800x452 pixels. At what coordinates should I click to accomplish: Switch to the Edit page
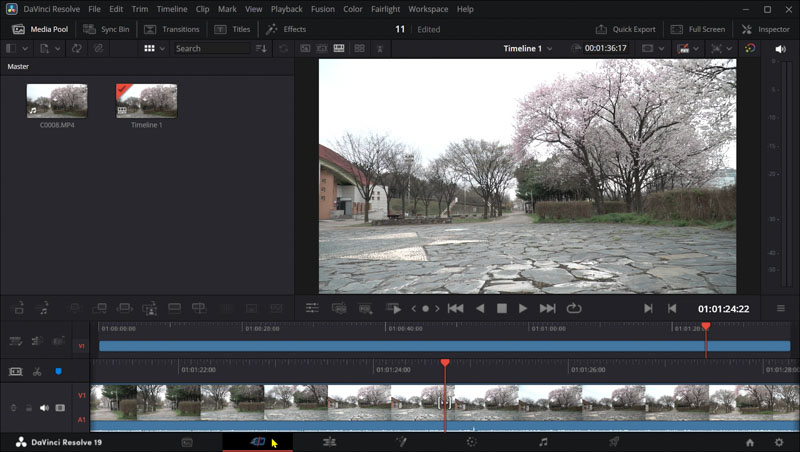pos(329,442)
